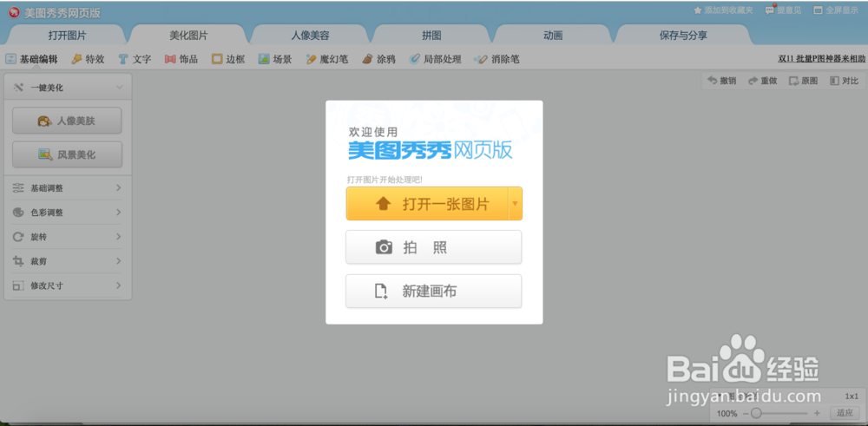Switch to the 人像美容 tab

[310, 36]
